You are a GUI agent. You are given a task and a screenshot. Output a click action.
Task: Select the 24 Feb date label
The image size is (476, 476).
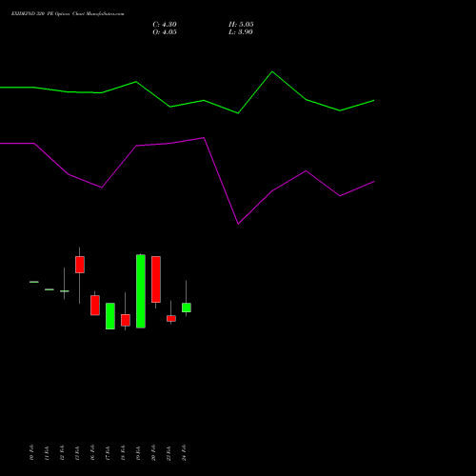point(184,452)
